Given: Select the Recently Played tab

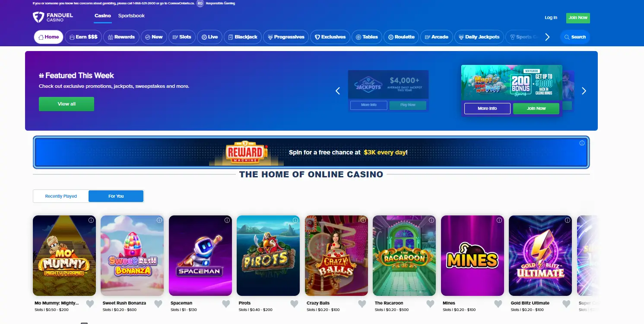Looking at the screenshot, I should (61, 196).
